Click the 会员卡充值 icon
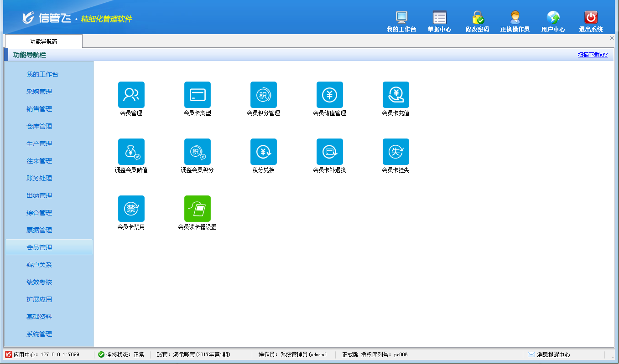The height and width of the screenshot is (364, 619). (395, 95)
